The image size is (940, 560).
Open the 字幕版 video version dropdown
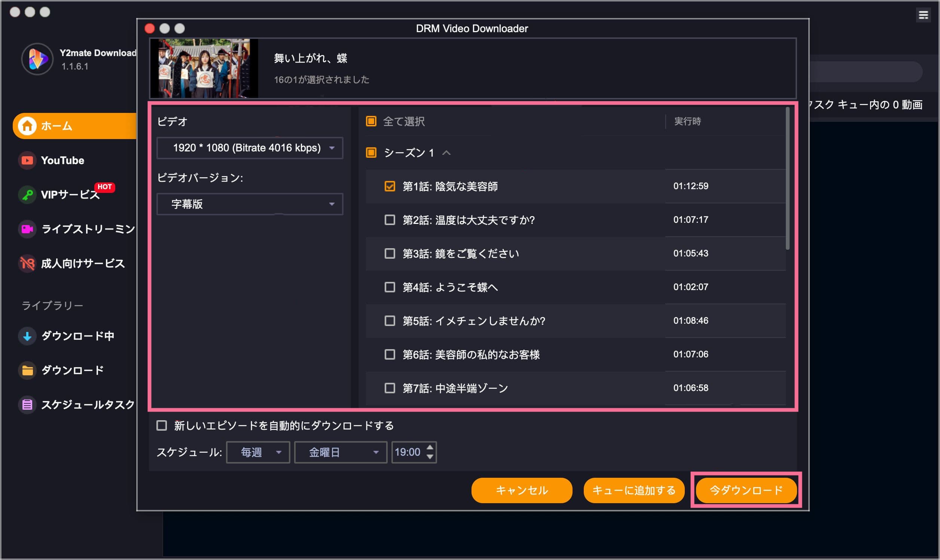(250, 204)
